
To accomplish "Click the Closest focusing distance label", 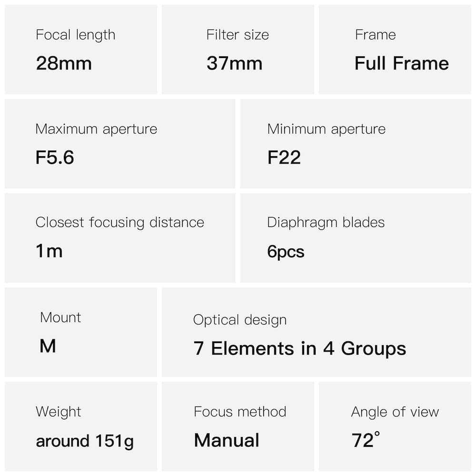I will pyautogui.click(x=119, y=222).
